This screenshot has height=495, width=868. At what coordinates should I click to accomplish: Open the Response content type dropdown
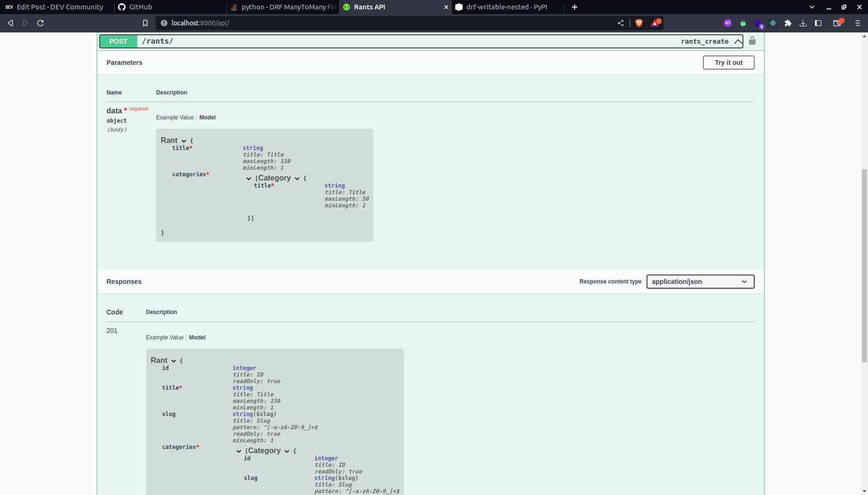pos(700,282)
